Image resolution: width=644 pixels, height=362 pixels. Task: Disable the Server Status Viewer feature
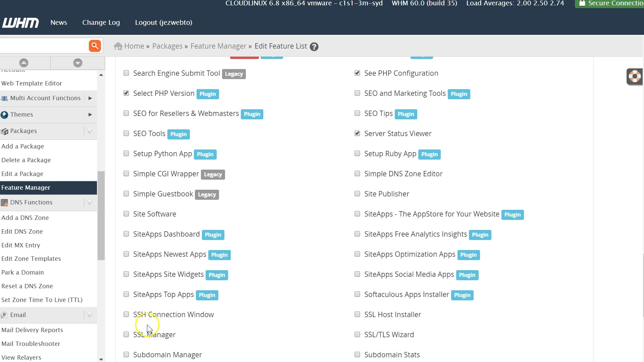(357, 133)
